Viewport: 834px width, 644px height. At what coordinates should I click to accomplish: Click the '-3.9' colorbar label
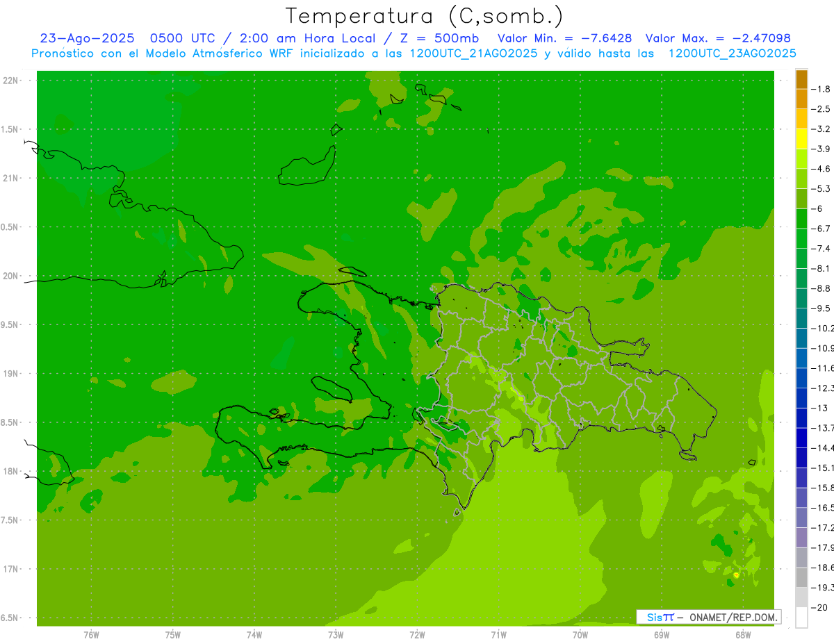821,149
